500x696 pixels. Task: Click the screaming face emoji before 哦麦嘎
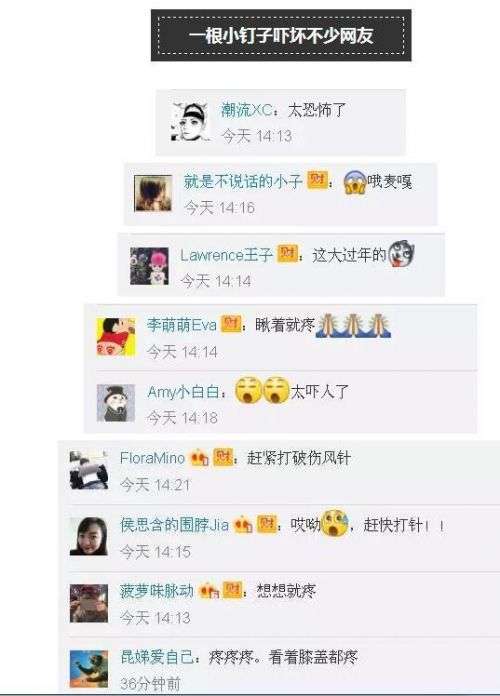pyautogui.click(x=355, y=182)
